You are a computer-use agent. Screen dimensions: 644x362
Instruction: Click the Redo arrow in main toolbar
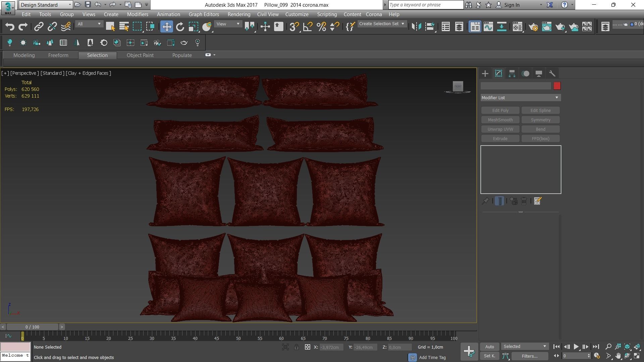pyautogui.click(x=23, y=27)
